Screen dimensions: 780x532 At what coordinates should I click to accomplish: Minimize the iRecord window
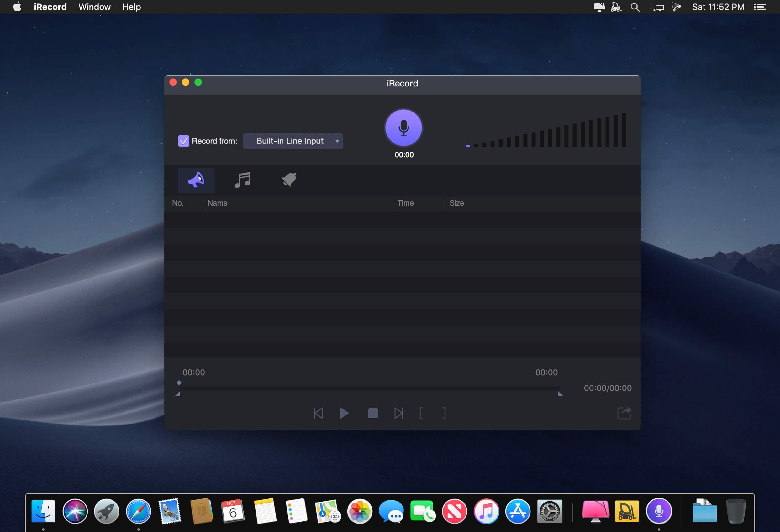point(186,82)
